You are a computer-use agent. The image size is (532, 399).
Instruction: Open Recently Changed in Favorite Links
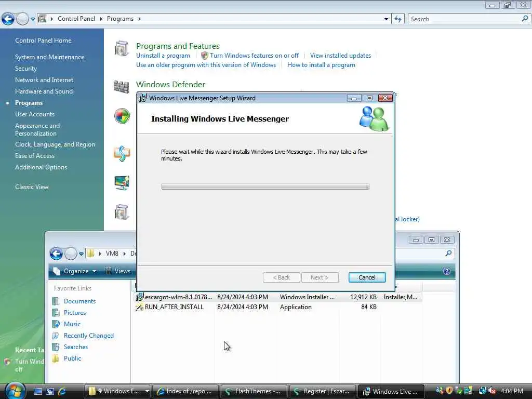pos(88,336)
